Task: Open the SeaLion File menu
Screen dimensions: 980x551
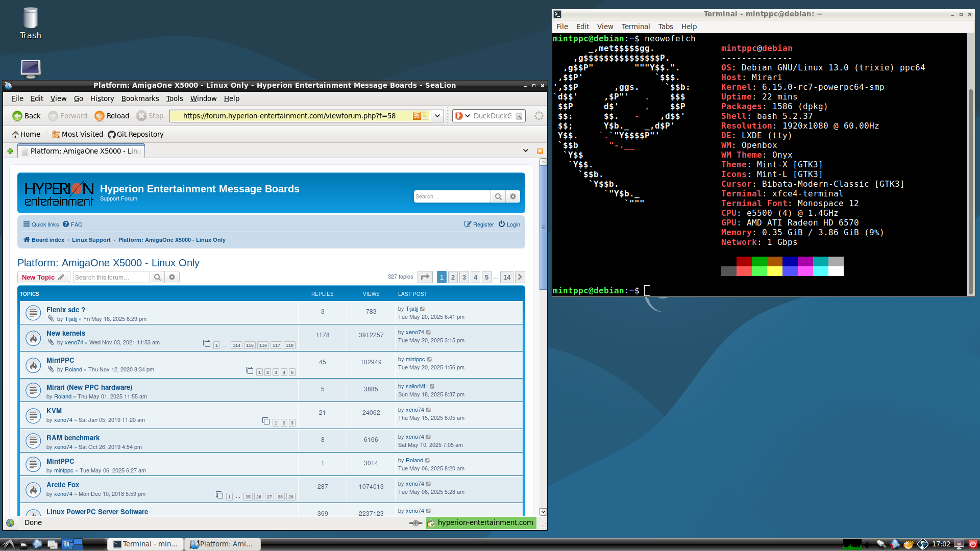Action: coord(17,98)
